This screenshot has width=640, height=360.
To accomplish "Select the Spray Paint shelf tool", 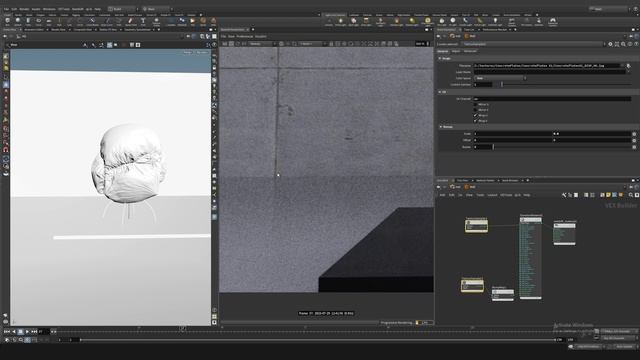I will pos(131,21).
